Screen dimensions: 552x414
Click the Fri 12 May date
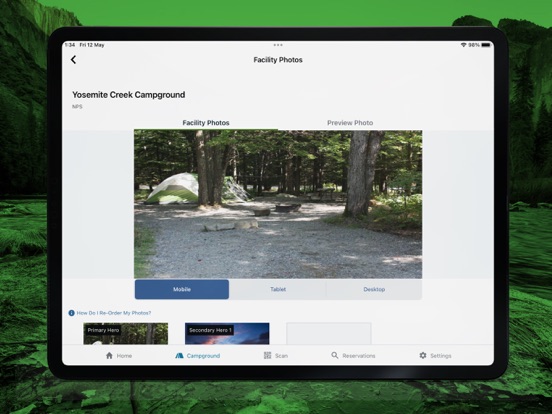coord(92,45)
